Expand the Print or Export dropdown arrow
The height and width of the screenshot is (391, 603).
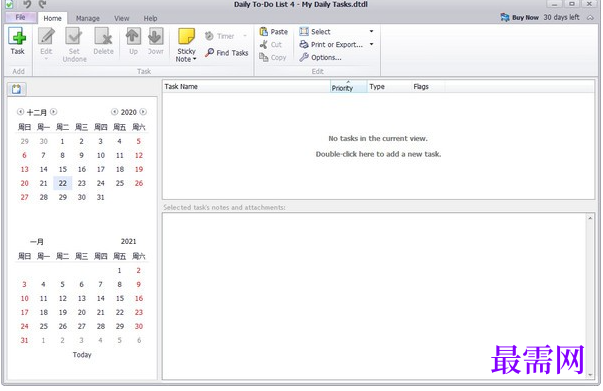[371, 45]
